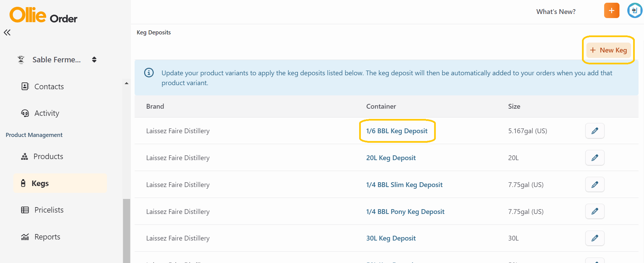Image resolution: width=644 pixels, height=263 pixels.
Task: Collapse the sidebar with the double-chevron arrow
Action: (x=7, y=32)
